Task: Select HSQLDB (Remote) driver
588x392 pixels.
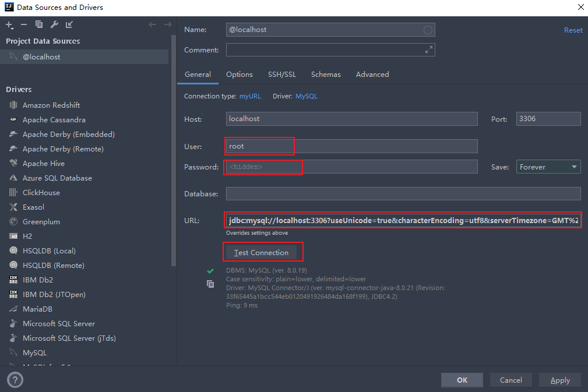Action: click(54, 266)
